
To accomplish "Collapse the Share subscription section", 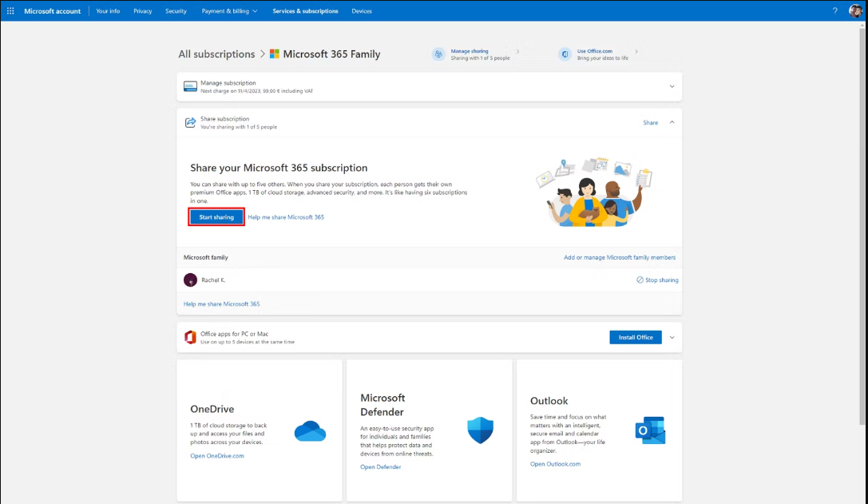I will tap(672, 122).
